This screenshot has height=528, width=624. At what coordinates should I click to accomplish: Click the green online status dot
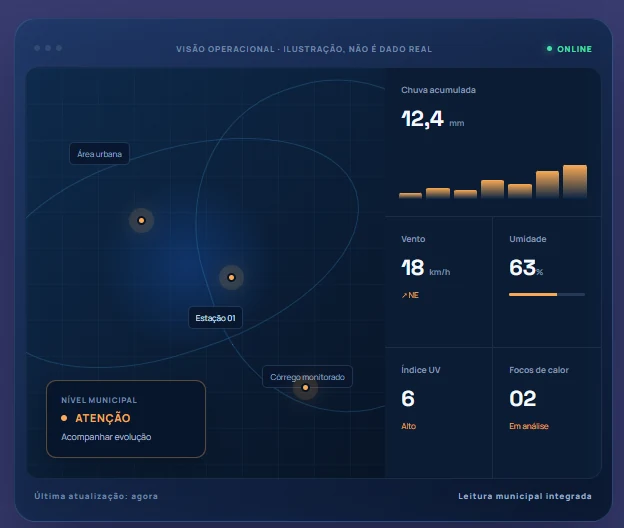[550, 49]
